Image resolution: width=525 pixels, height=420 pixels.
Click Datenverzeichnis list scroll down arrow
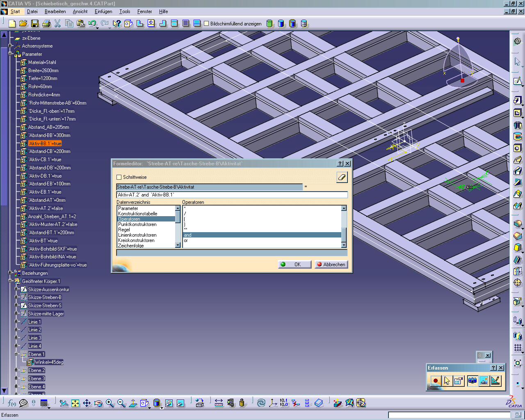[x=178, y=245]
